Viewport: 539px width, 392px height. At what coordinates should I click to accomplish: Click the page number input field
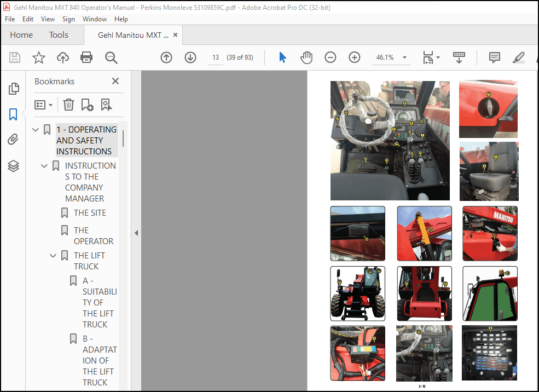click(x=215, y=57)
